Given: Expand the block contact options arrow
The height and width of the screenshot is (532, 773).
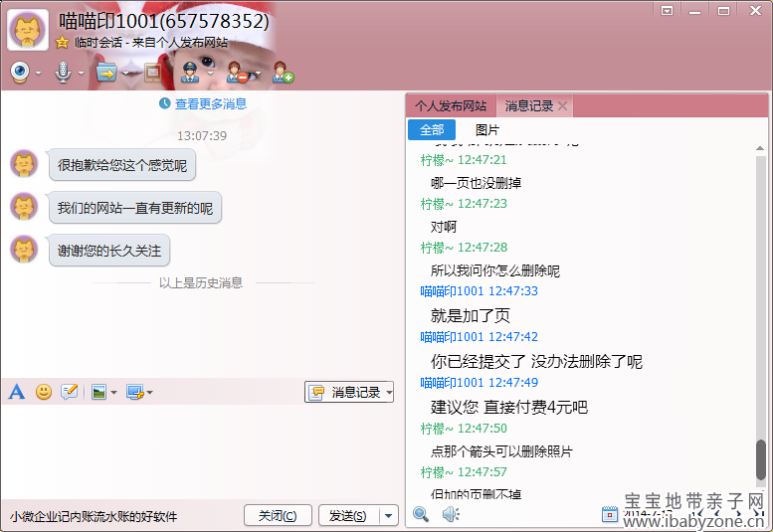Looking at the screenshot, I should tap(258, 74).
